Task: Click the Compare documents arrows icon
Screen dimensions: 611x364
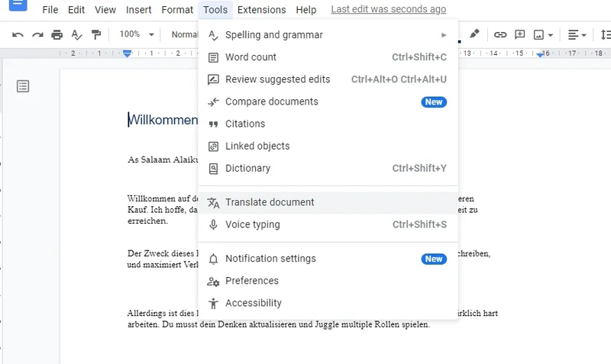Action: tap(213, 102)
